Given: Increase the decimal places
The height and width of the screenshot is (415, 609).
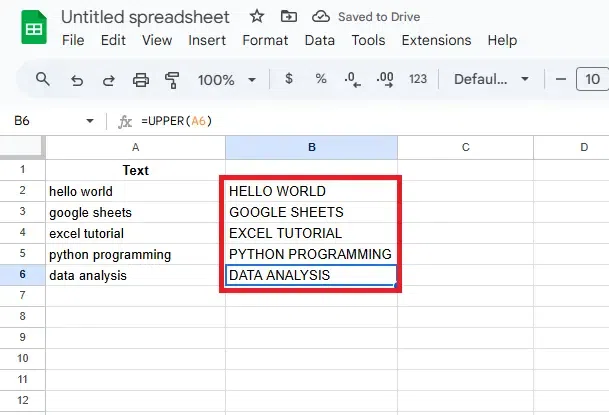Looking at the screenshot, I should coord(385,79).
